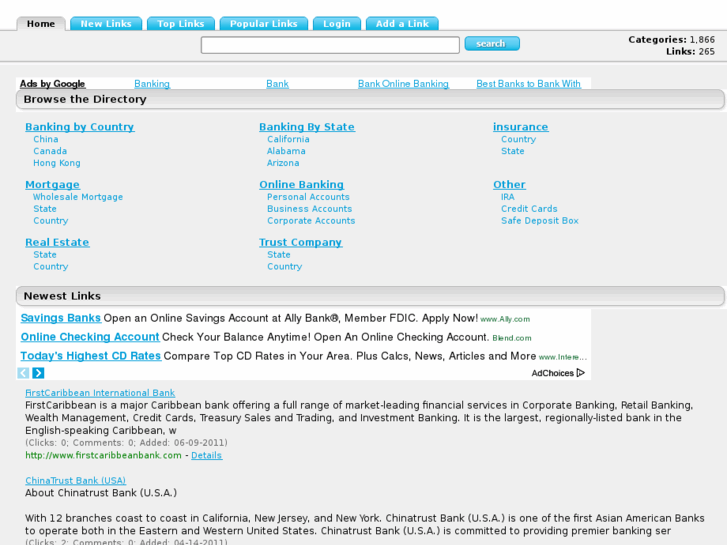Screen dimensions: 727x545
Task: Select Personal Accounts subcategory
Action: 308,197
